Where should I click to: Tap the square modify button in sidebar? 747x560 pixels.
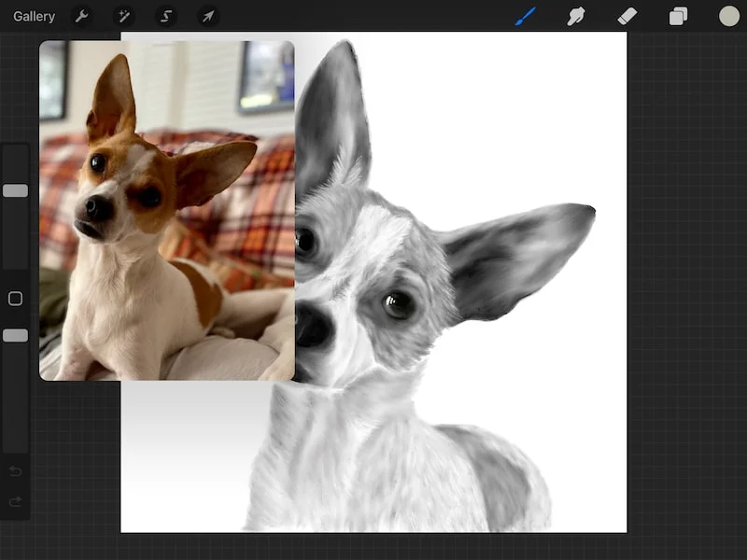tap(15, 299)
